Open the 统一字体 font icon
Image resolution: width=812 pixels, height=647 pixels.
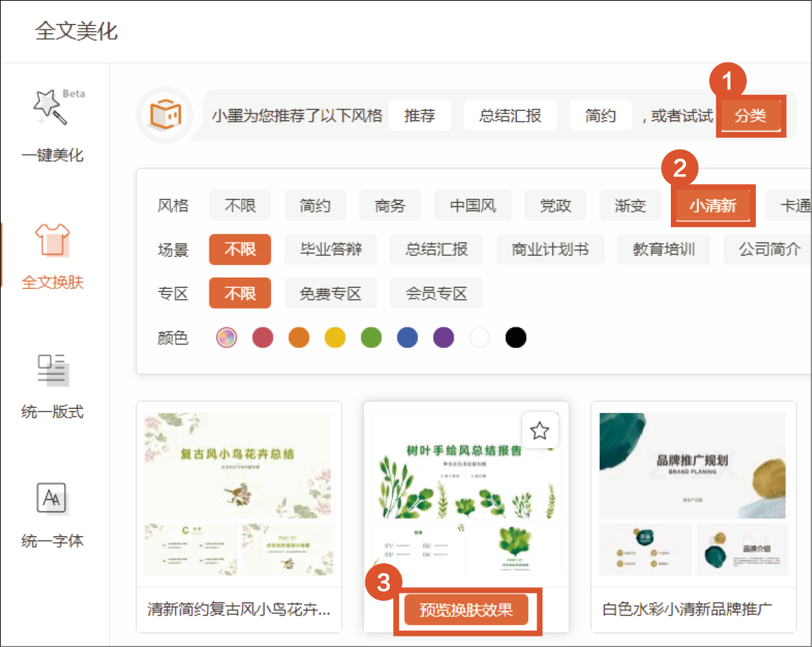[x=53, y=499]
